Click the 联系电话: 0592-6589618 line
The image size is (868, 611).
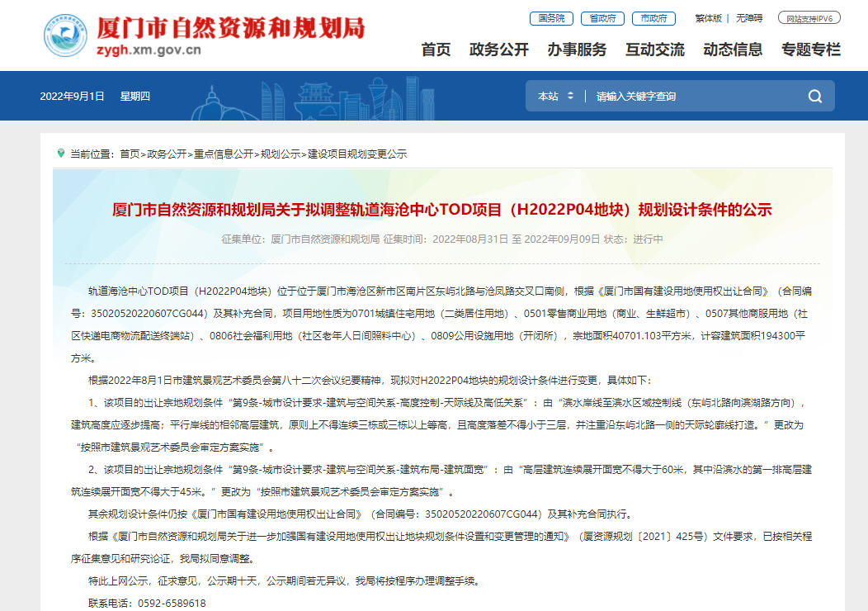pos(147,604)
